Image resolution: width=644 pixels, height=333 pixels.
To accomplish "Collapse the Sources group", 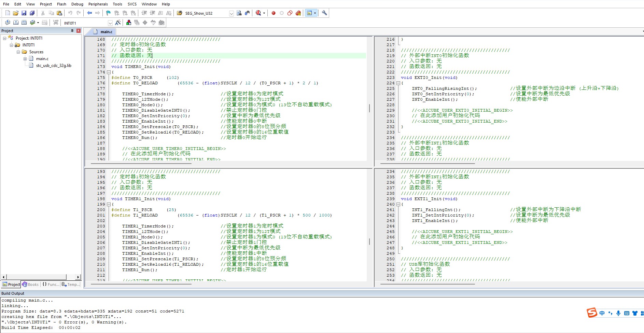I will 18,52.
